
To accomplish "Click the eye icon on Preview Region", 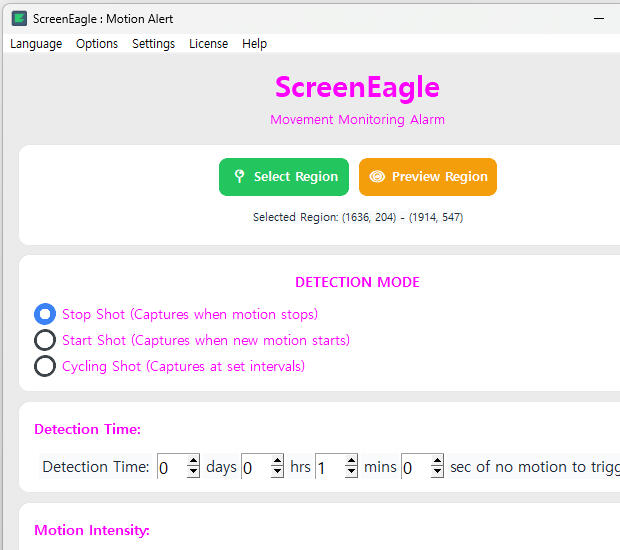I will pos(377,177).
